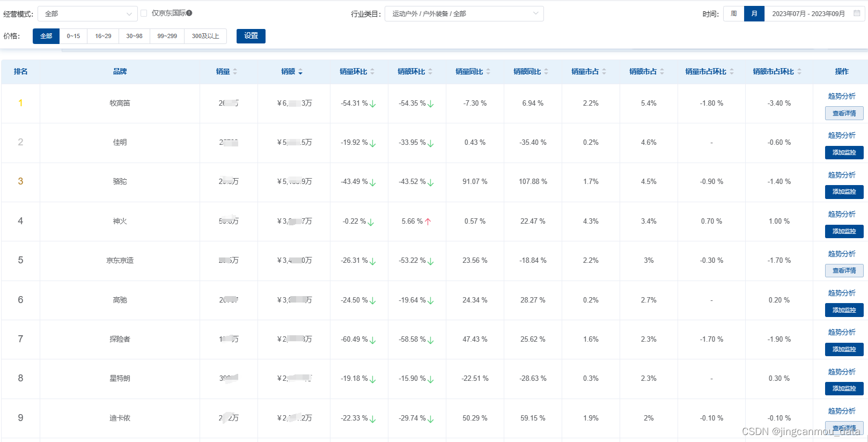Switch time granularity to 月
The height and width of the screenshot is (442, 868).
[x=754, y=14]
